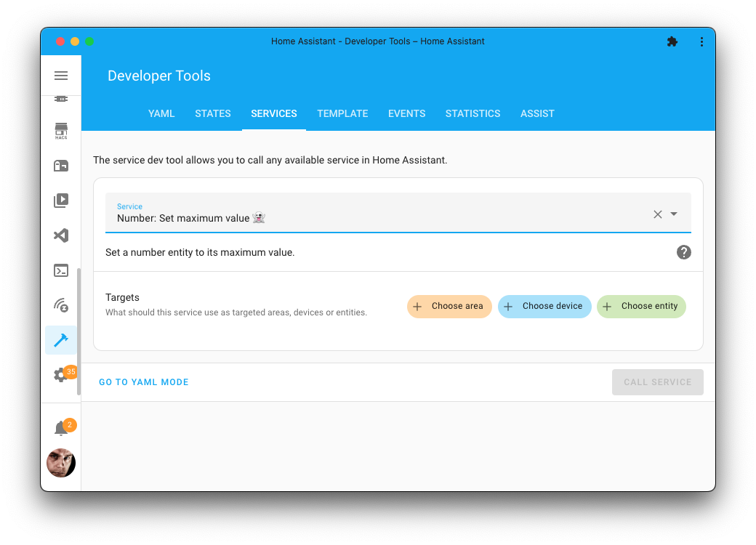Screen dimensions: 756x545
Task: Open notifications via the bell badge
Action: tap(61, 427)
